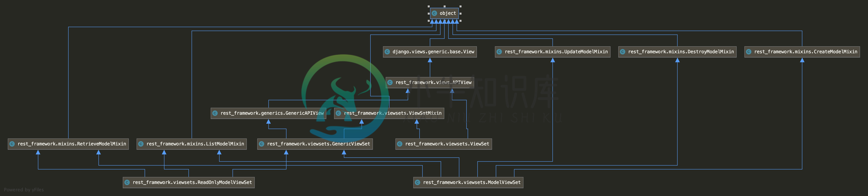Select rest_framework.viewsets.ViewSetMixin text
The height and width of the screenshot is (196, 868).
[392, 113]
